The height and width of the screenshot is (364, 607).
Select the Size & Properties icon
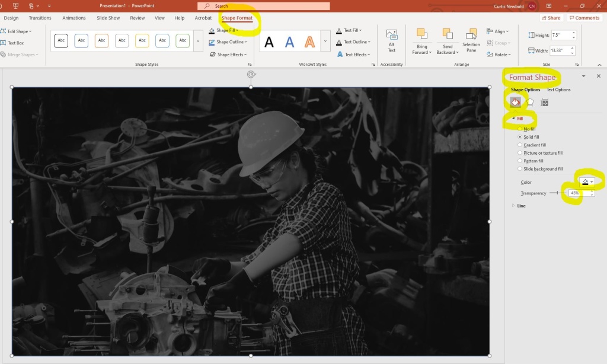pos(544,101)
